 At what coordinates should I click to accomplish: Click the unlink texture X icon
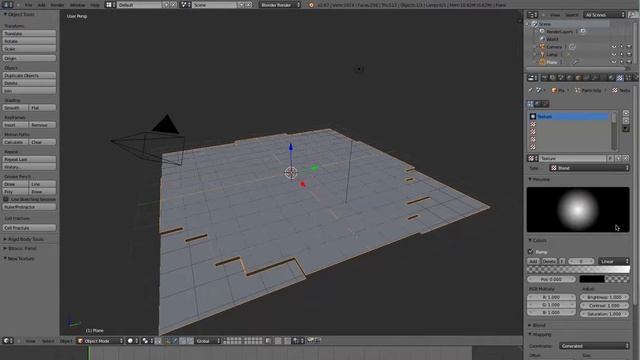(x=625, y=158)
